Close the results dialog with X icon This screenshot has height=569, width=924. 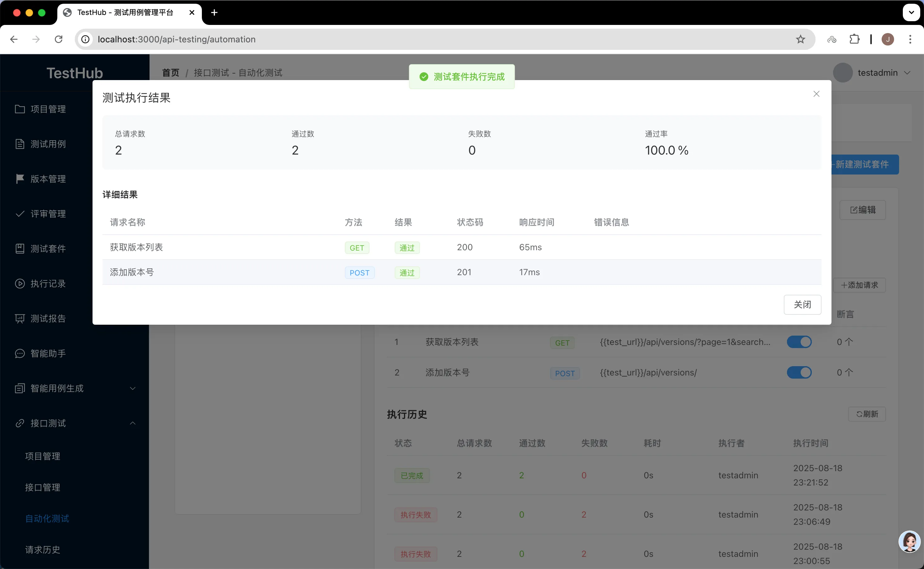pos(816,94)
